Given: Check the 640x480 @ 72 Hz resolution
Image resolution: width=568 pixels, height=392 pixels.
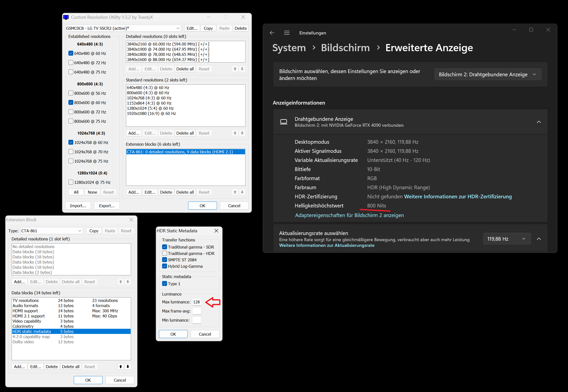Looking at the screenshot, I should click(71, 63).
